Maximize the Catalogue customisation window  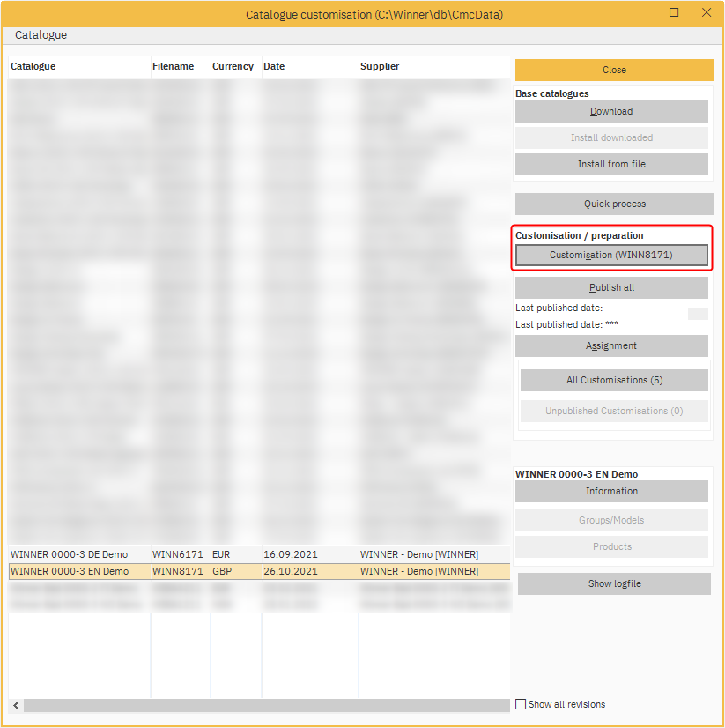(x=674, y=13)
